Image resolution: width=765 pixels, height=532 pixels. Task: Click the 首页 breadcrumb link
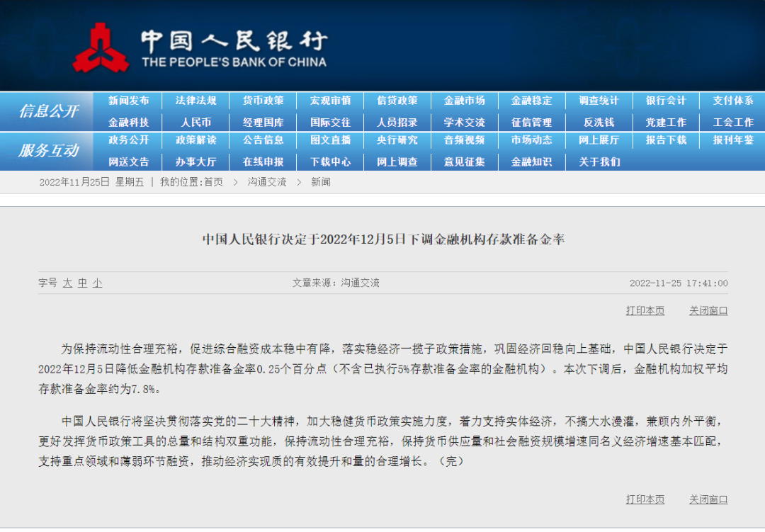(213, 182)
